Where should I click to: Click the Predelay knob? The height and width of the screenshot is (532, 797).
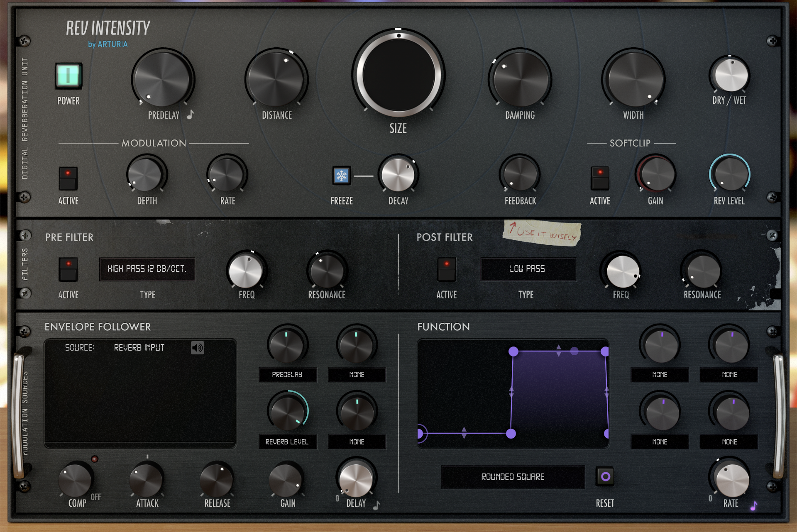pyautogui.click(x=163, y=79)
